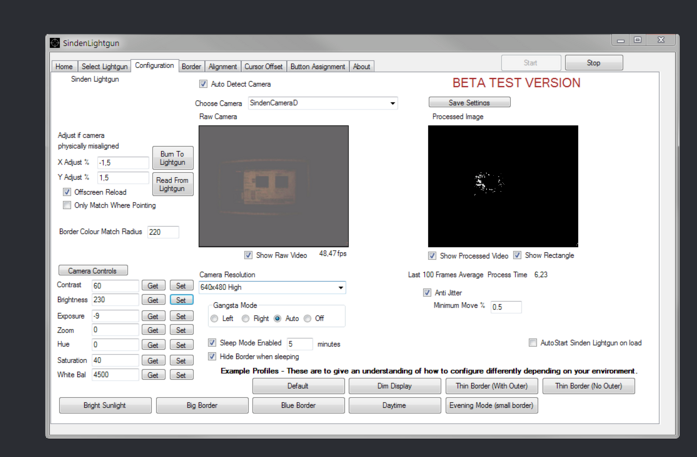The width and height of the screenshot is (697, 457).
Task: Click the X Adjust % field
Action: (x=123, y=163)
